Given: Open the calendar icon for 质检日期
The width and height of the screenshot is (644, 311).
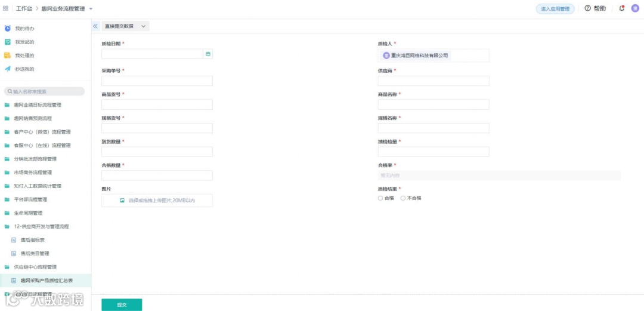Looking at the screenshot, I should 208,54.
